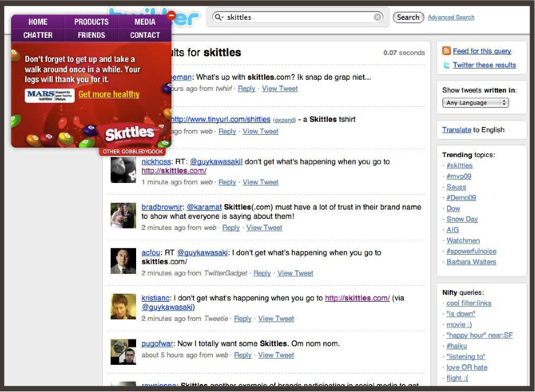535x392 pixels.
Task: Click the orange RSS feed icon
Action: point(447,51)
